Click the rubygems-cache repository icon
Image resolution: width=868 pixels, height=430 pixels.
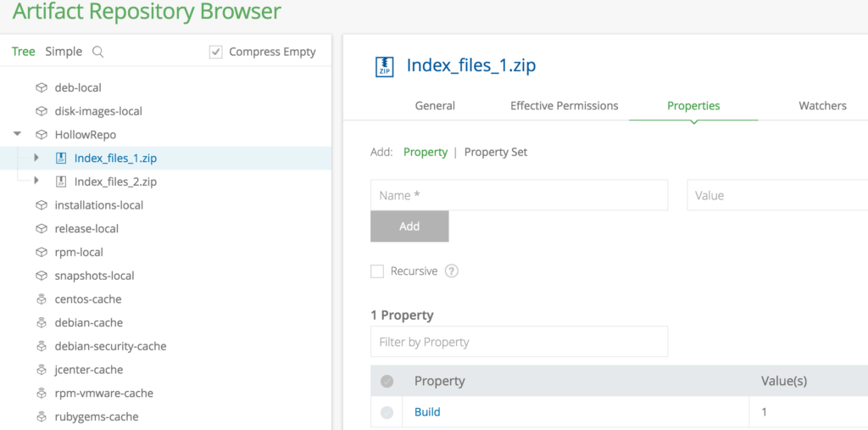tap(41, 416)
